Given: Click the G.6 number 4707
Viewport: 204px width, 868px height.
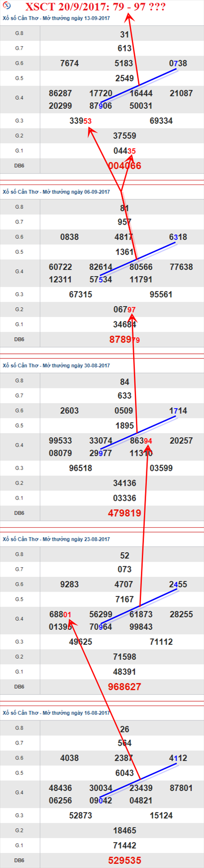Looking at the screenshot, I should [x=124, y=584].
